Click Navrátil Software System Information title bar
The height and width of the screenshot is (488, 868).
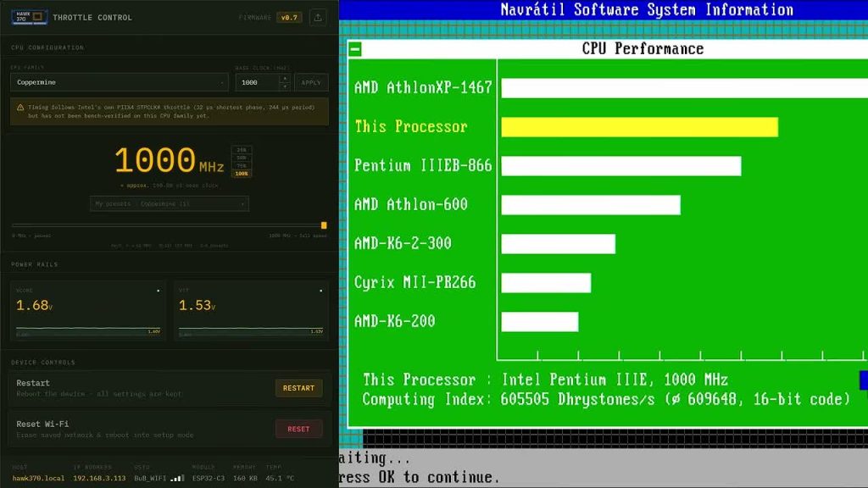pyautogui.click(x=604, y=10)
